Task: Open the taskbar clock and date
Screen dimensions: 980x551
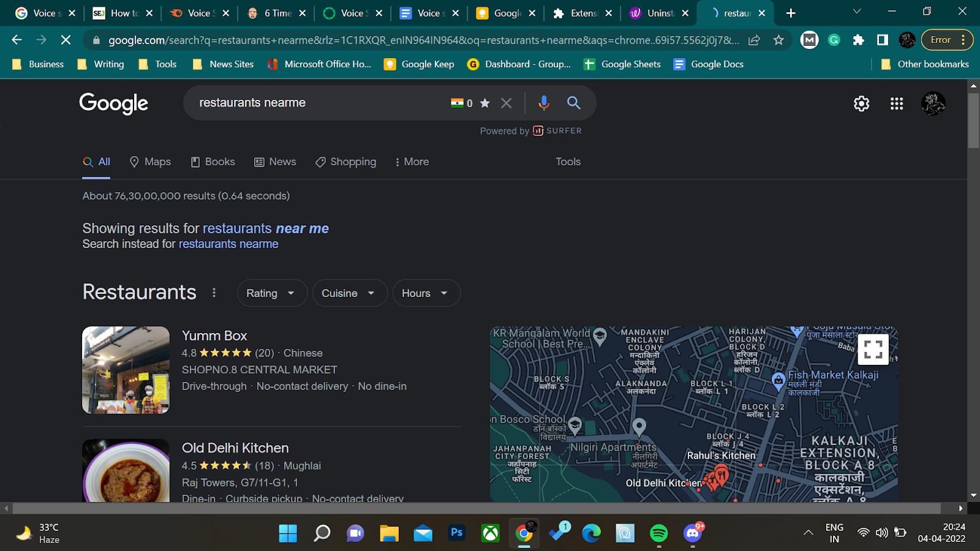Action: coord(941,533)
